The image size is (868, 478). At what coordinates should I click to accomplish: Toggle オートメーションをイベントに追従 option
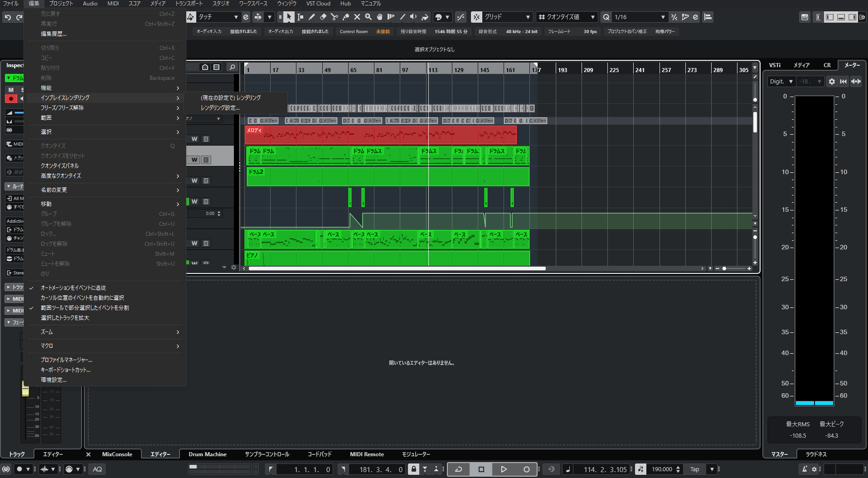coord(73,288)
